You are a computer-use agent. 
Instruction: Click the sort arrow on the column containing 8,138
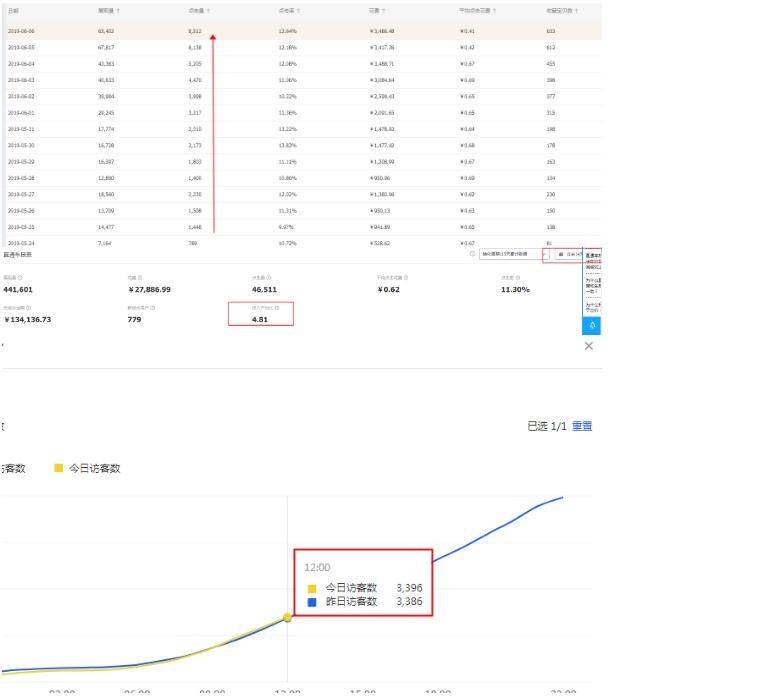point(209,11)
